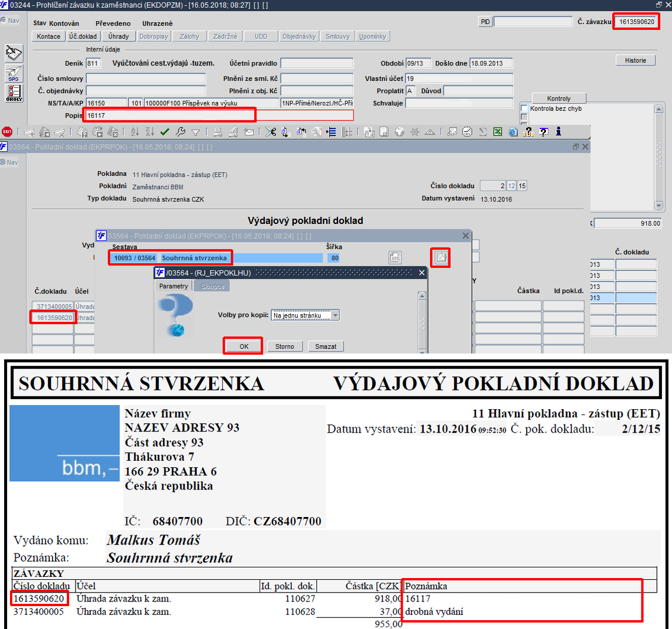
Task: Click the paint bucket icon in the left sidebar
Action: [x=13, y=53]
